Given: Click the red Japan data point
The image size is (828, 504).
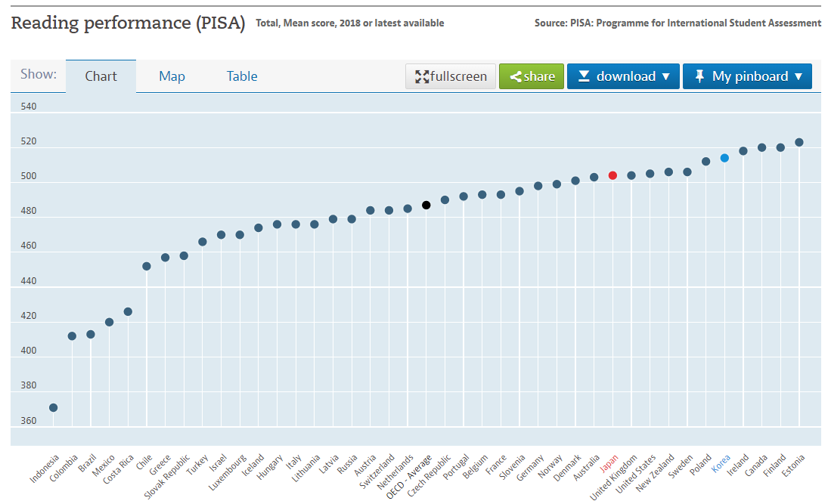Looking at the screenshot, I should click(612, 175).
